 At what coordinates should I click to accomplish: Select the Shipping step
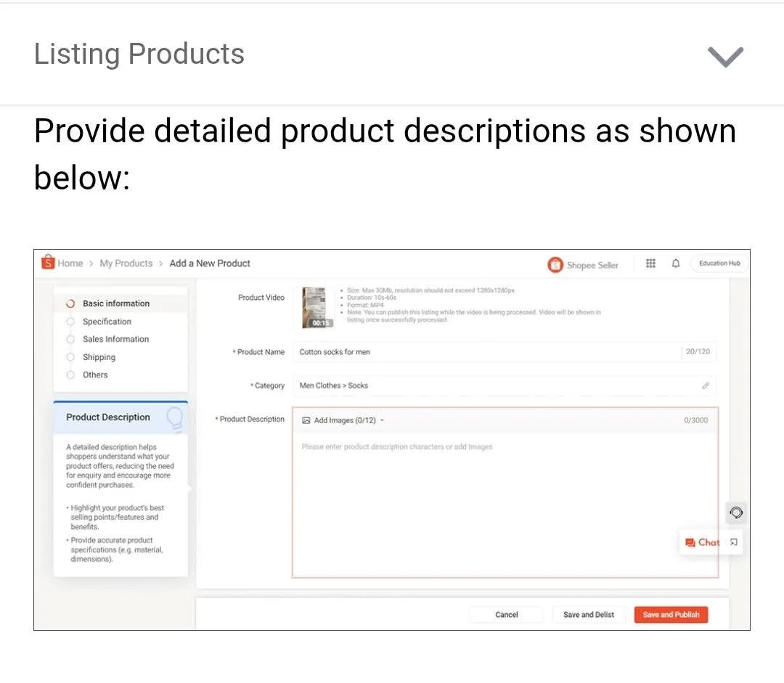click(x=99, y=357)
